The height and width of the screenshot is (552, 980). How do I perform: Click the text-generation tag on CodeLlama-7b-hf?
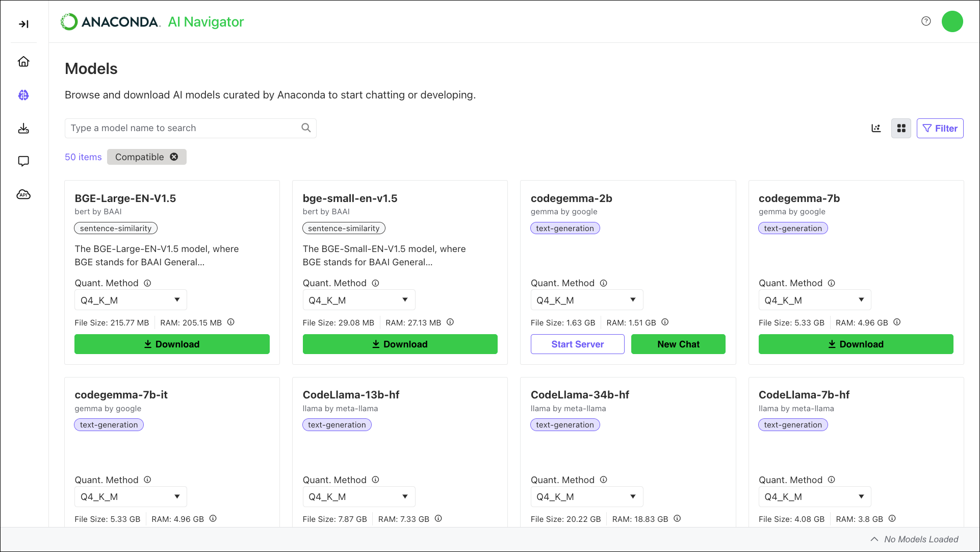[793, 424]
